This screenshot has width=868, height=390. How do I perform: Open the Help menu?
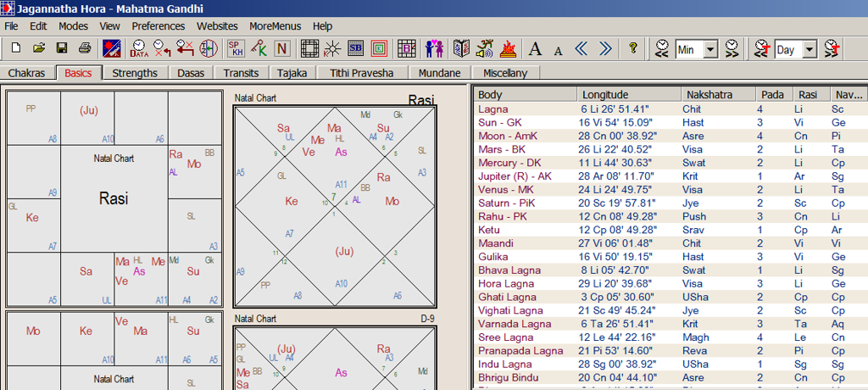point(322,26)
